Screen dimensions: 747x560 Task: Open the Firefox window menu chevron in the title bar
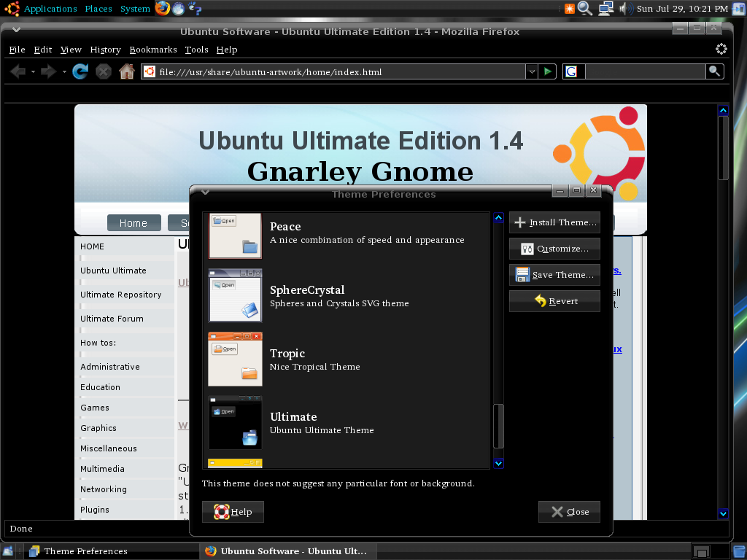pyautogui.click(x=16, y=29)
